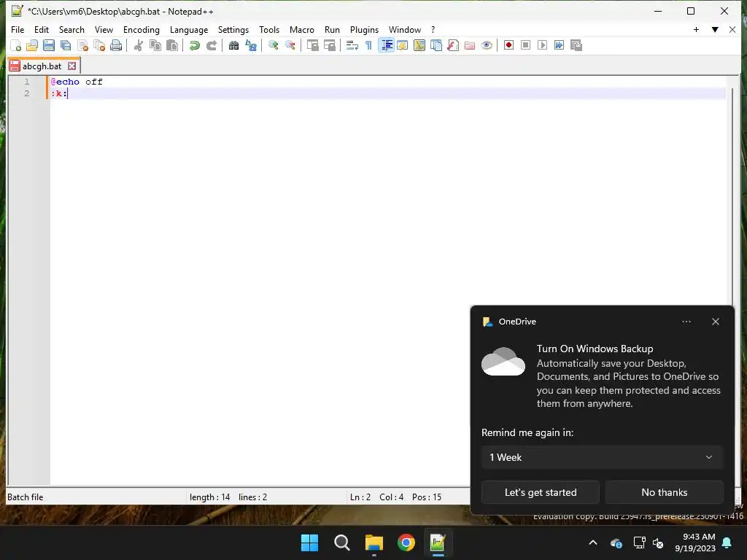
Task: Open the Tools menu
Action: coord(269,29)
